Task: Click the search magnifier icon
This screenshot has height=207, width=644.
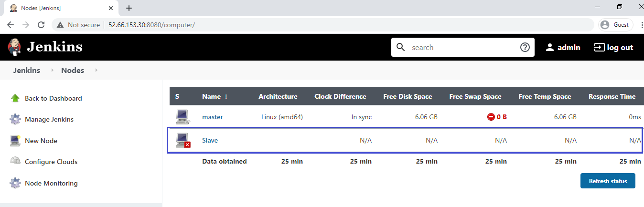Action: (401, 47)
